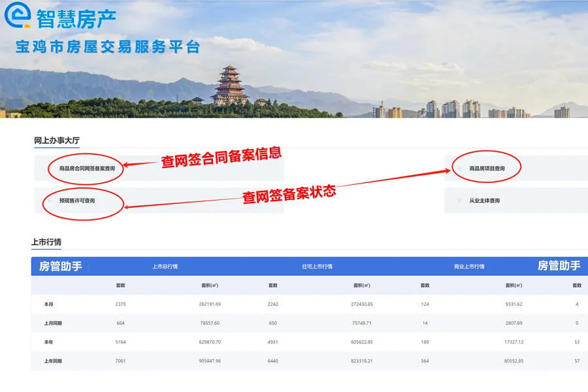Click the 本月 row label
The width and height of the screenshot is (588, 392).
[x=49, y=304]
